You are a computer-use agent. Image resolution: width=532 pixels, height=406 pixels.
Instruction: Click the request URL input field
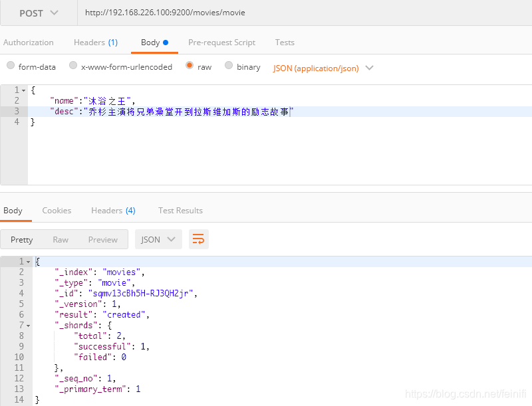[x=305, y=13]
